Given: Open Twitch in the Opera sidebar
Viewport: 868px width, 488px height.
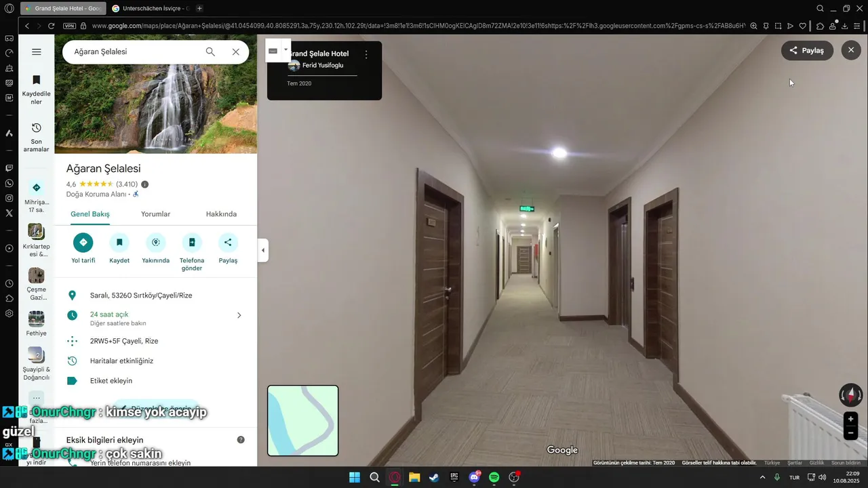Looking at the screenshot, I should [9, 168].
